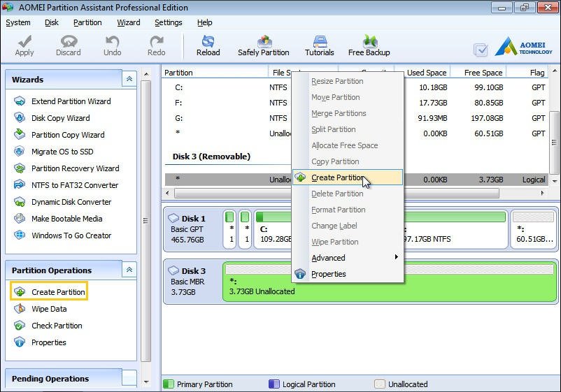Open the Disk menu
561x392 pixels.
pyautogui.click(x=52, y=22)
